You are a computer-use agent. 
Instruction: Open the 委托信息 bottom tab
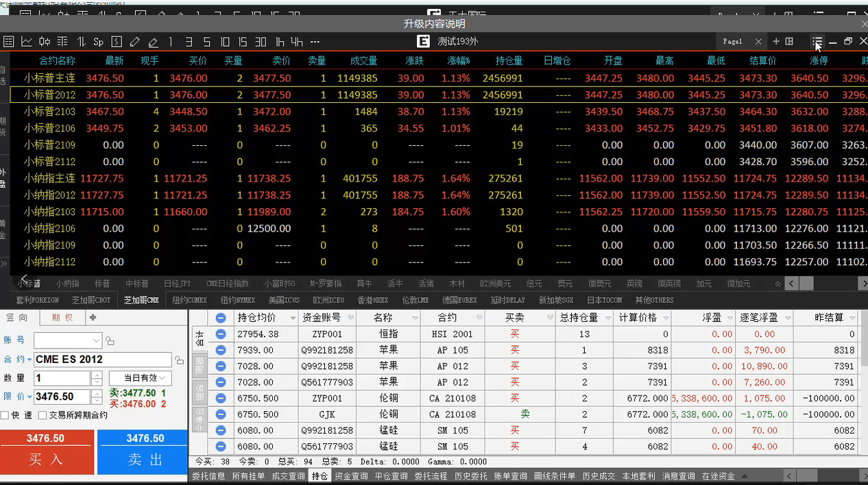(208, 476)
